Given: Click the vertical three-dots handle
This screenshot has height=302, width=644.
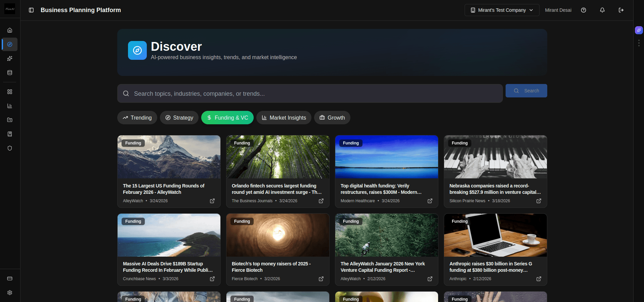Looking at the screenshot, I should [639, 43].
